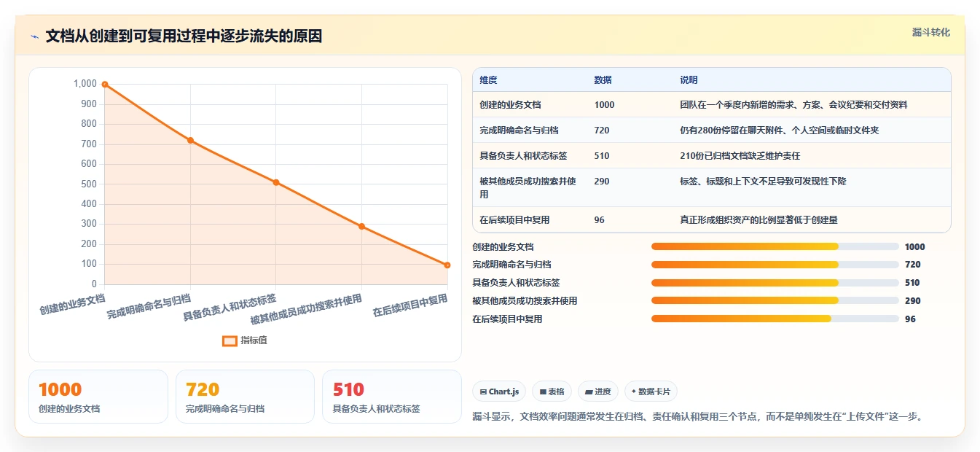Click the progress value 1000 label

pos(914,246)
